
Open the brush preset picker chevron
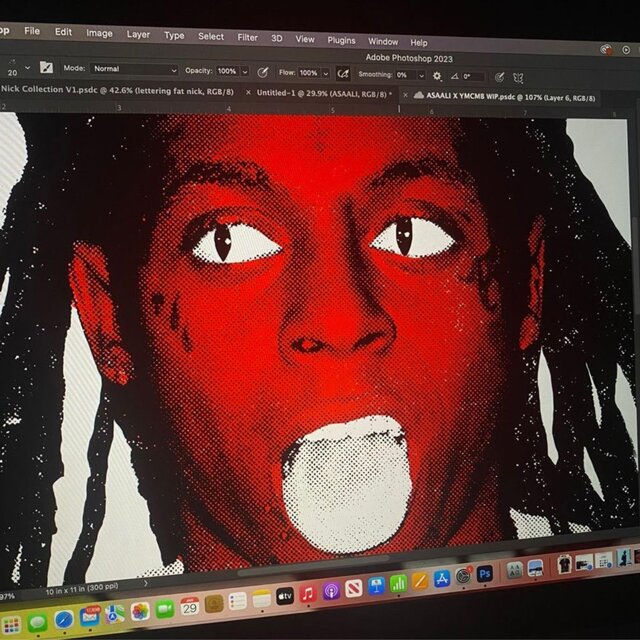[27, 67]
